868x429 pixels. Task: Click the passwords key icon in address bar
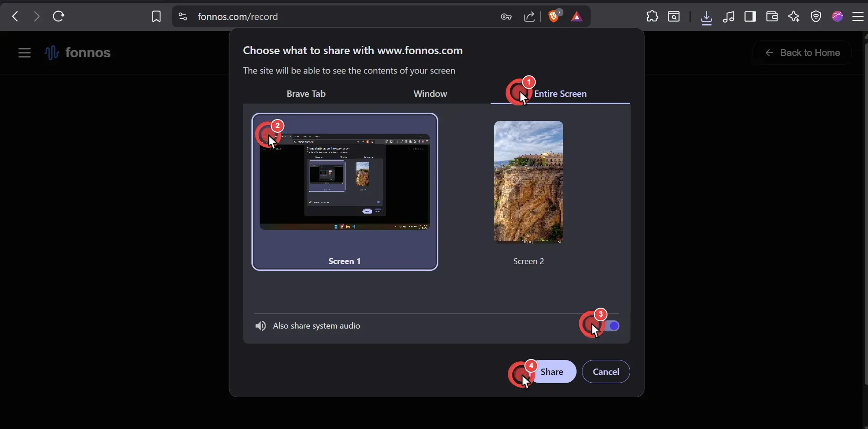pos(507,17)
